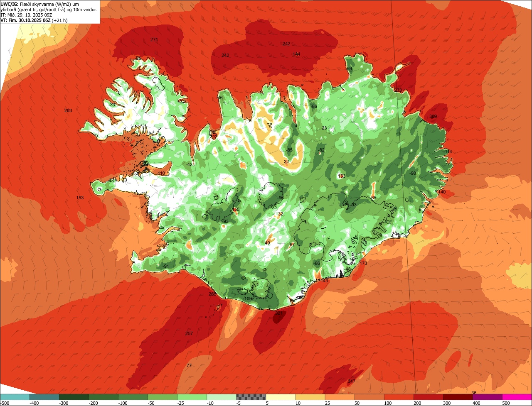Click the red-orange swatch between 100 and 200
The image size is (532, 406).
[x=398, y=397]
